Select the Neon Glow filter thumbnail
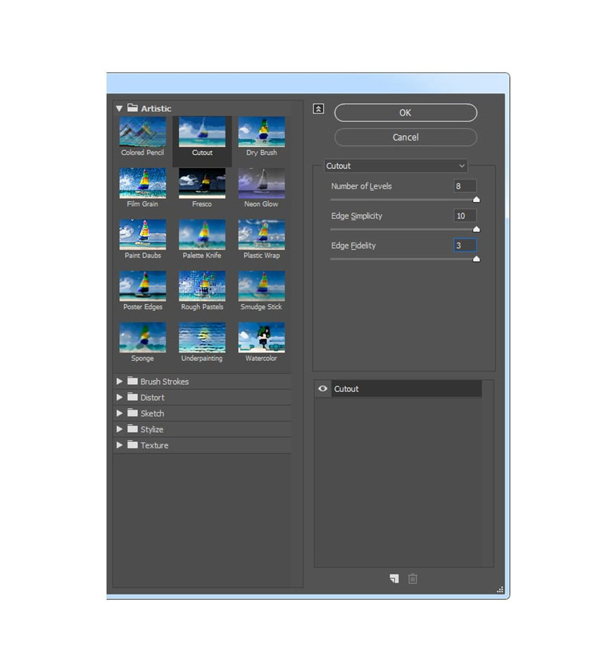 (261, 184)
